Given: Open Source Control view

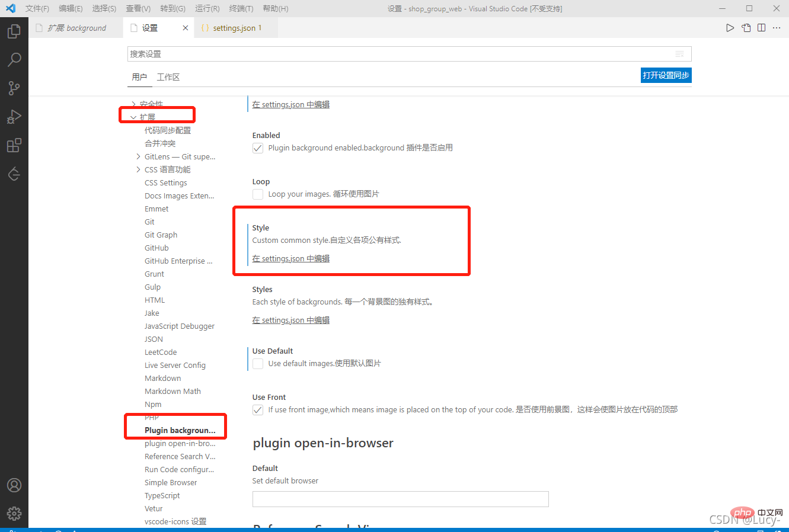Looking at the screenshot, I should (14, 88).
